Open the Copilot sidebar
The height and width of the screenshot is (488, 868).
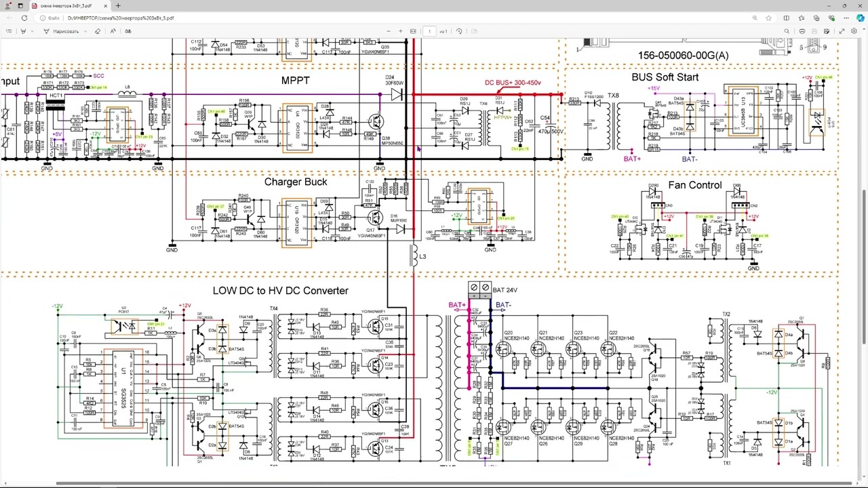pyautogui.click(x=861, y=18)
